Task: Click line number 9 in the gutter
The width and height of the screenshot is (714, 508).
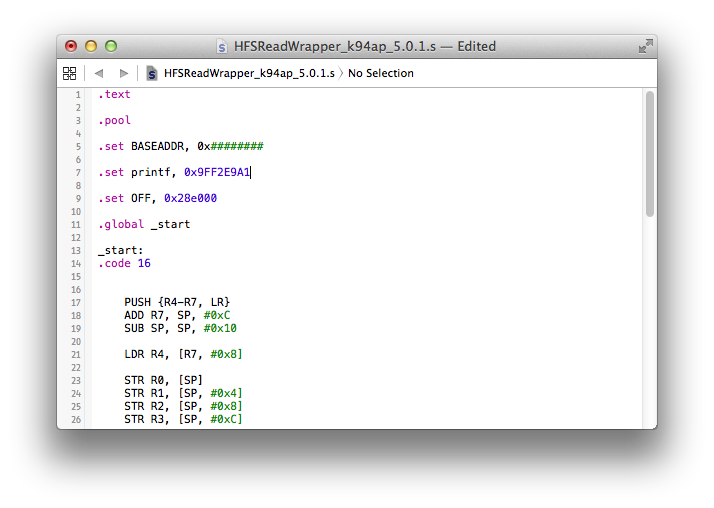Action: [x=78, y=199]
